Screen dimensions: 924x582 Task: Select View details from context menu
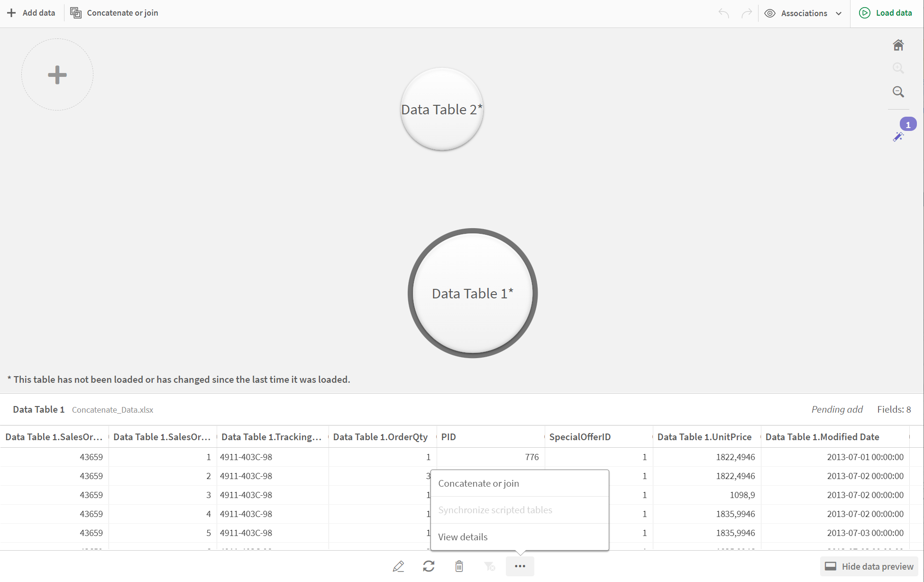pos(462,536)
